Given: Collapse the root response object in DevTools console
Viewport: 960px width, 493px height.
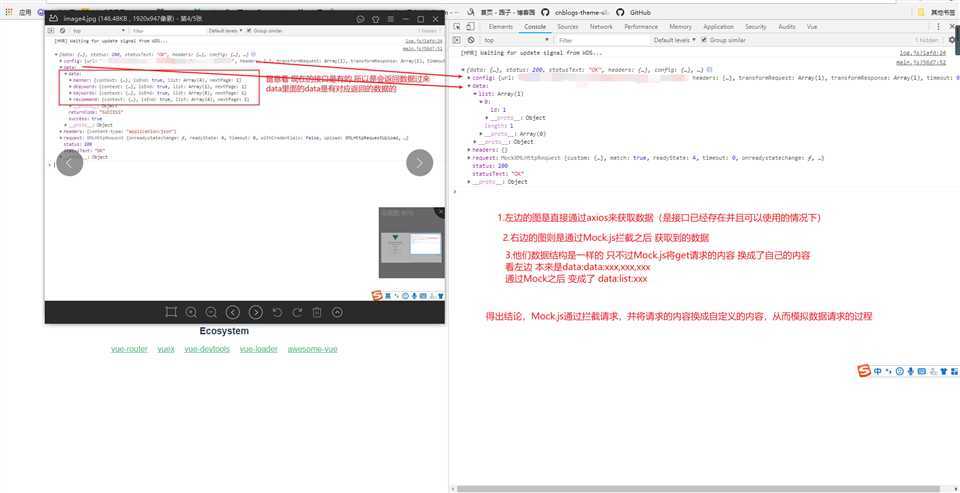Looking at the screenshot, I should coord(463,70).
